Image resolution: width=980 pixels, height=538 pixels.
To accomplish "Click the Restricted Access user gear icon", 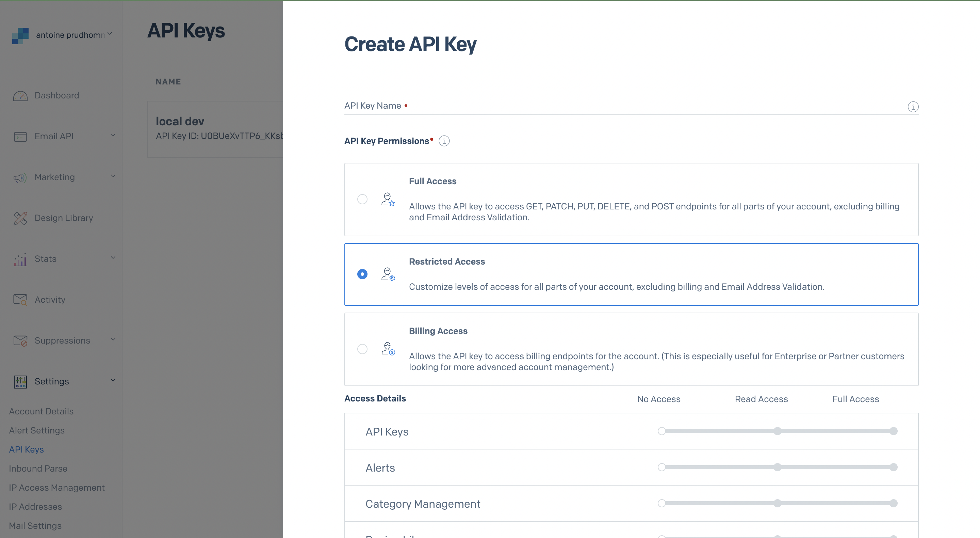I will point(388,274).
